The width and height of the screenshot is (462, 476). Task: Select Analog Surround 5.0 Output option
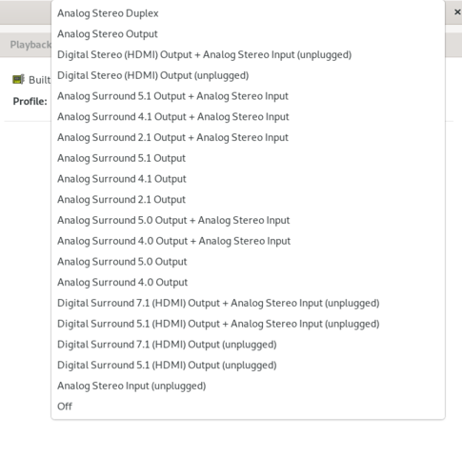(248, 262)
